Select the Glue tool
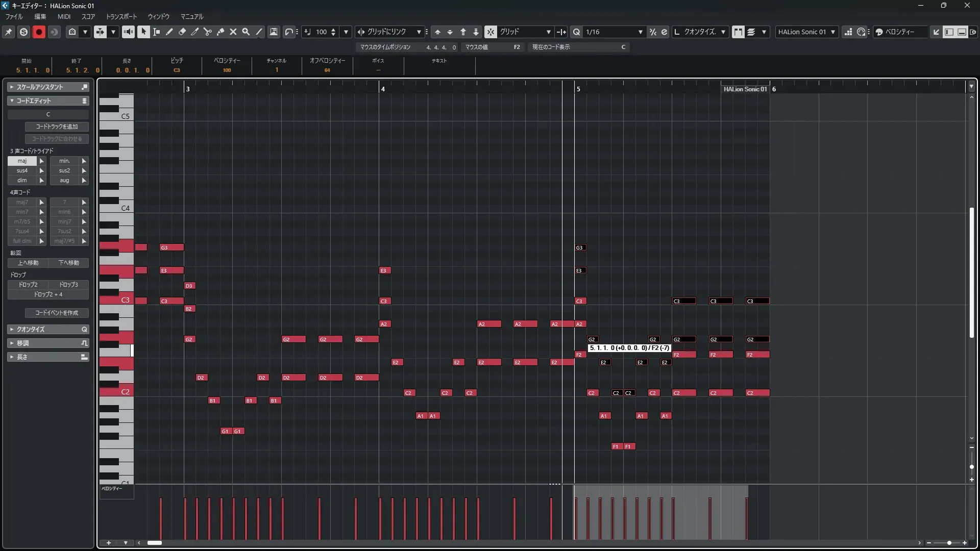This screenshot has width=980, height=551. coord(220,32)
